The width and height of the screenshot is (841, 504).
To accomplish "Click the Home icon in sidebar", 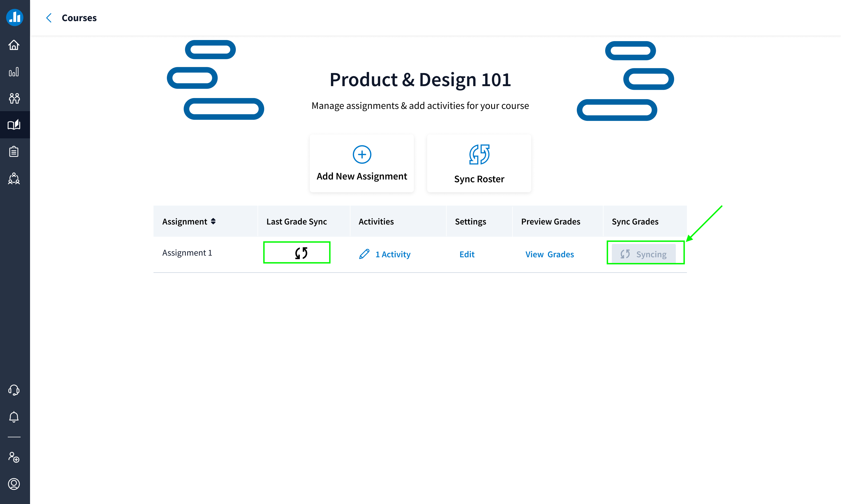I will point(14,45).
